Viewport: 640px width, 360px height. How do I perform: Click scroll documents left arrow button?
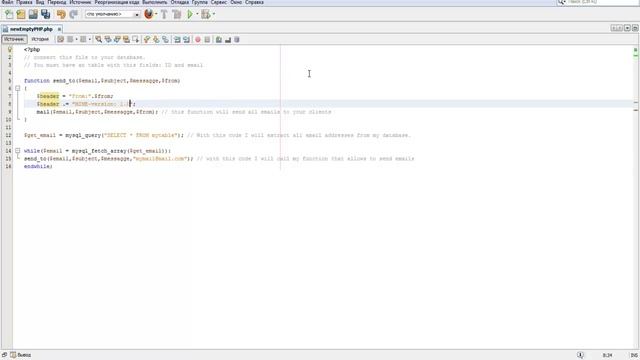614,28
